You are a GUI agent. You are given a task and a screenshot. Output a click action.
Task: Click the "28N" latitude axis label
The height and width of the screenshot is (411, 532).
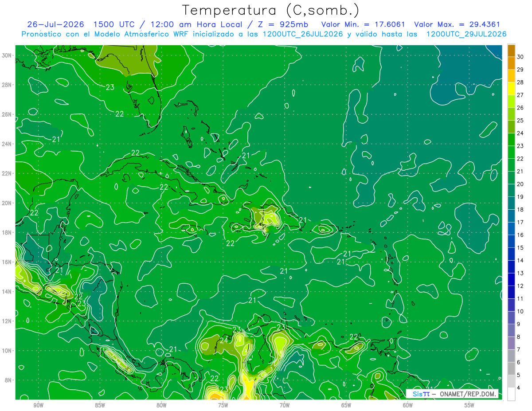7,85
